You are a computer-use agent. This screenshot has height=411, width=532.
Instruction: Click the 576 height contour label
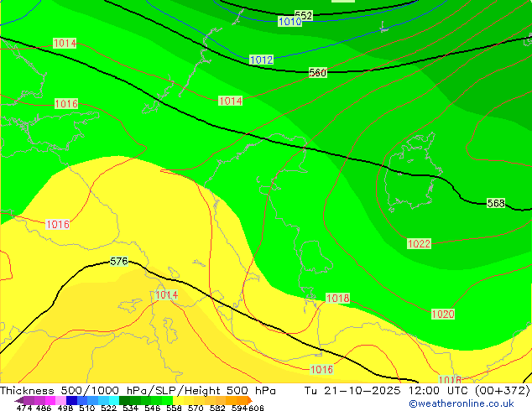119,261
